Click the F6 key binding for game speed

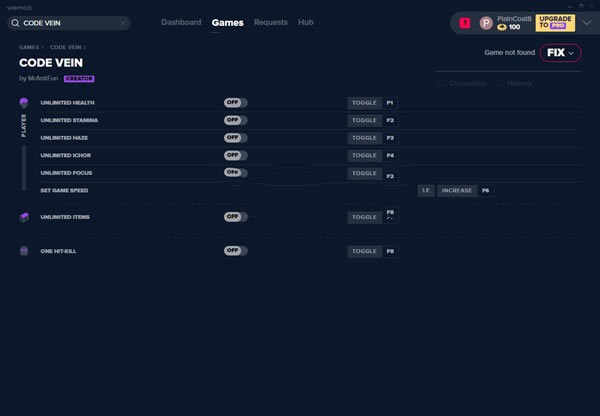pos(485,191)
